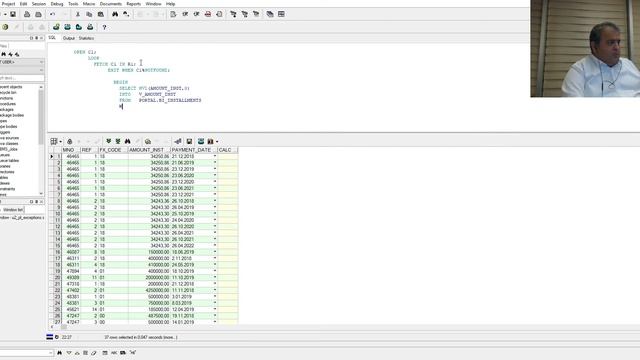Open the Session menu
Image resolution: width=640 pixels, height=360 pixels.
(x=39, y=4)
